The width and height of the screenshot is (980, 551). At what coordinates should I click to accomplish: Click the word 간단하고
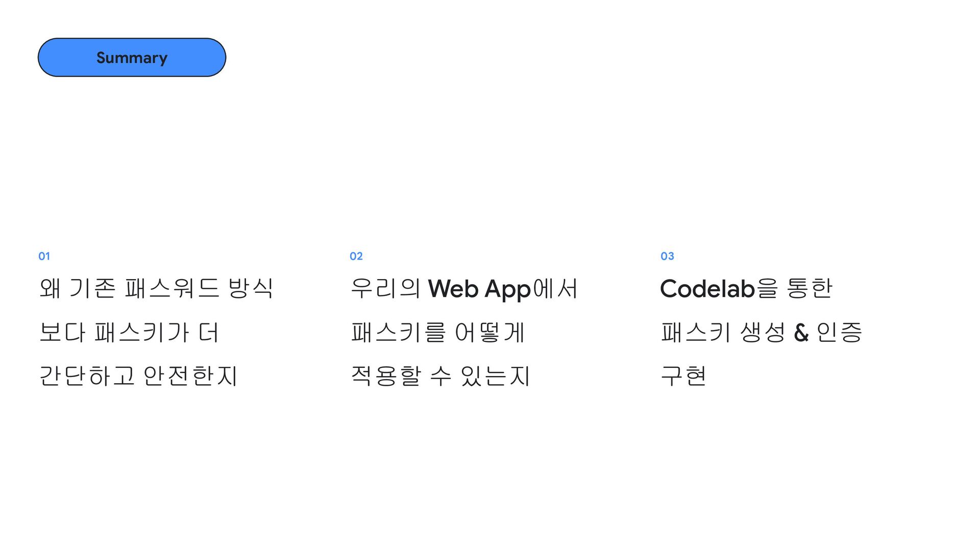(x=87, y=376)
